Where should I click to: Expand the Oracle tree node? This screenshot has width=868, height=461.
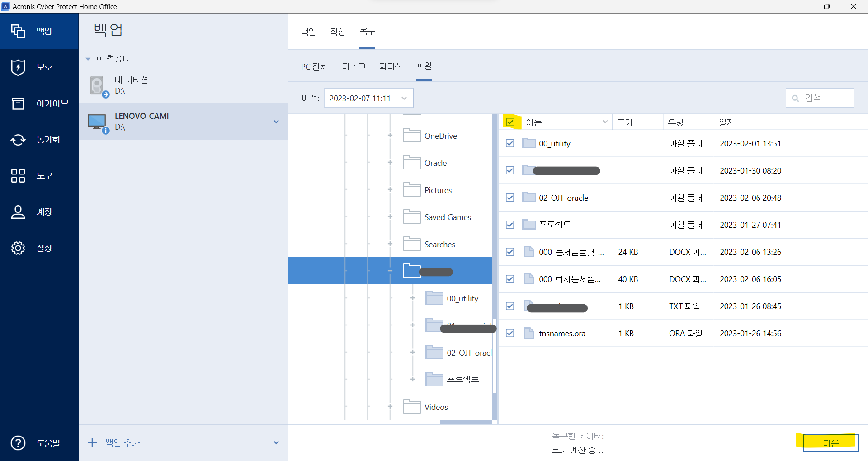pyautogui.click(x=390, y=162)
